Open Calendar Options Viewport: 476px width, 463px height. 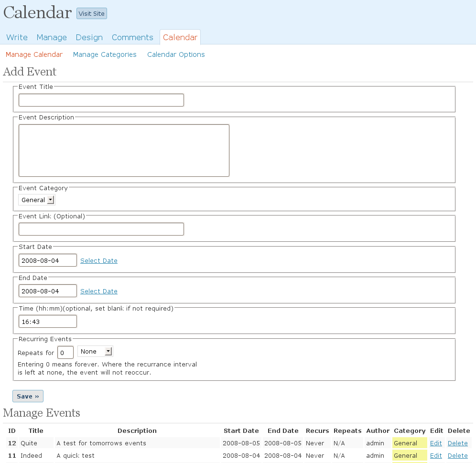click(176, 54)
